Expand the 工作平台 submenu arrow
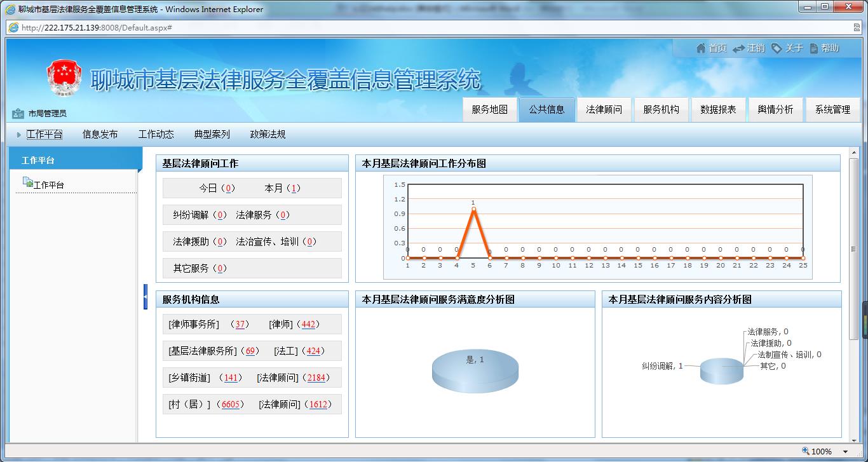The height and width of the screenshot is (462, 868). (19, 135)
